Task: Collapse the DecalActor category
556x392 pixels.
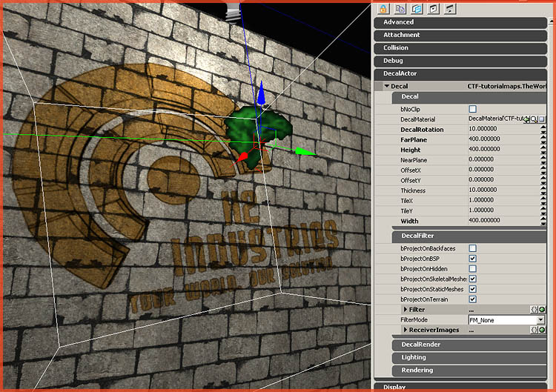Action: point(460,73)
